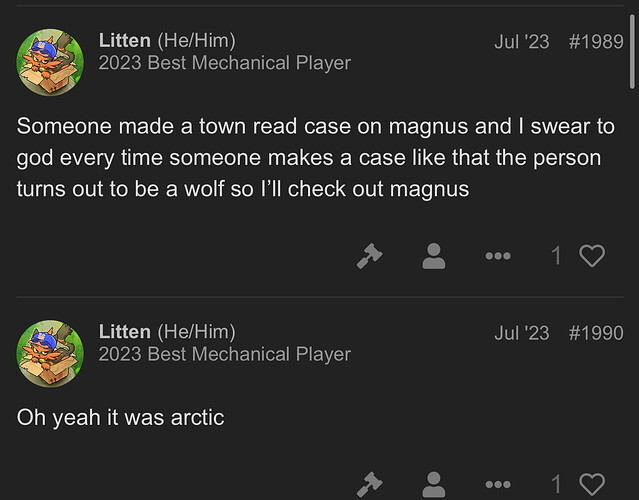639x500 pixels.
Task: Click the Jul '23 date on post #1989
Action: coord(522,42)
